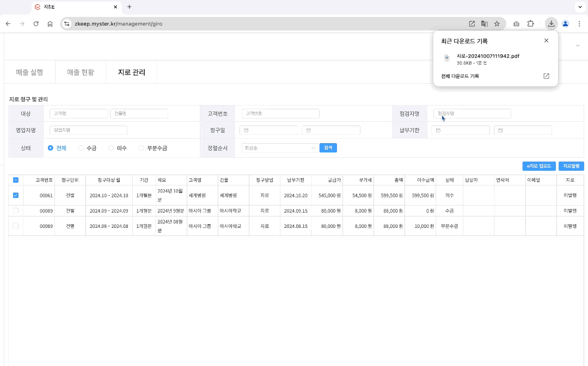Viewport: 588px width, 366px height.
Task: Click the 세계병원 customer name cell
Action: click(203, 195)
